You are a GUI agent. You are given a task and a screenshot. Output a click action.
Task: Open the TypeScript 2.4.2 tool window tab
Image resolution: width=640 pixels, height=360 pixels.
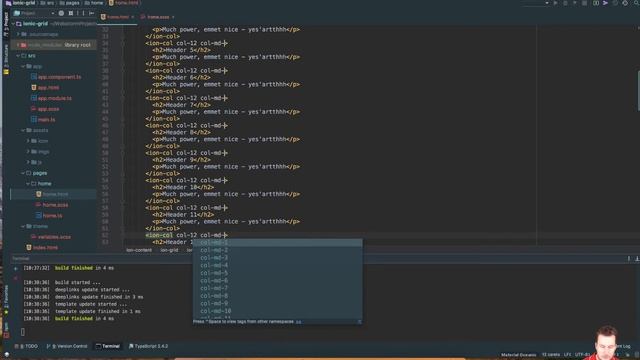149,346
